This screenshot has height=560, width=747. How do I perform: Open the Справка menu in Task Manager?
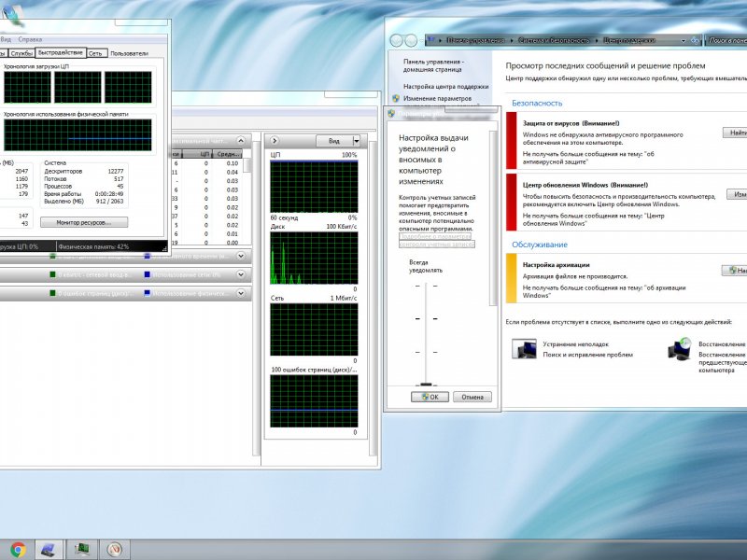30,39
